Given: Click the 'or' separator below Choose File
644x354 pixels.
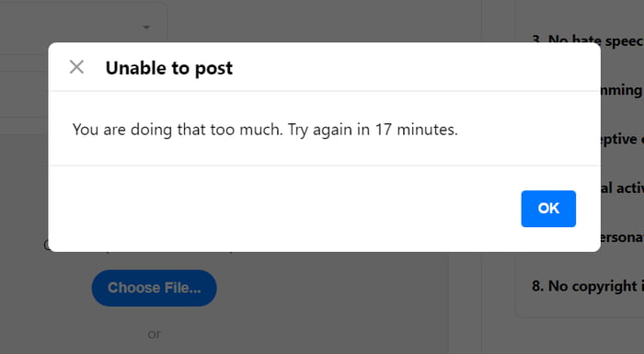Looking at the screenshot, I should [155, 335].
